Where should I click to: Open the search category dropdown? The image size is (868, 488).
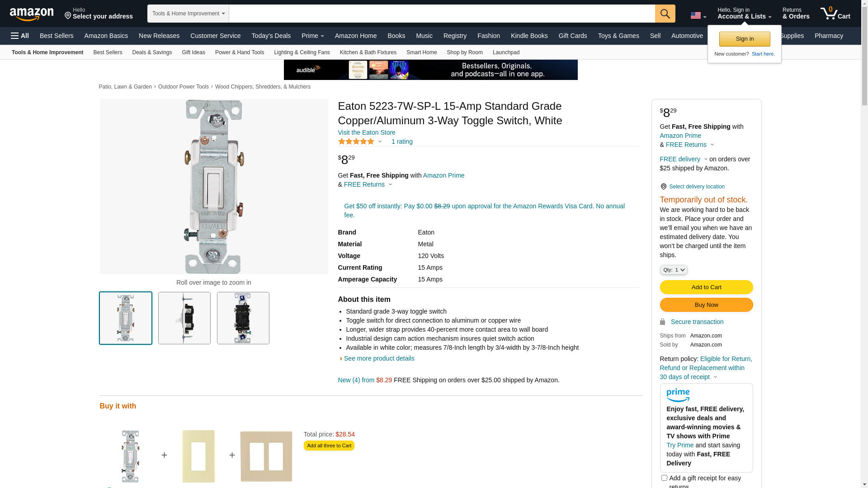pyautogui.click(x=188, y=14)
